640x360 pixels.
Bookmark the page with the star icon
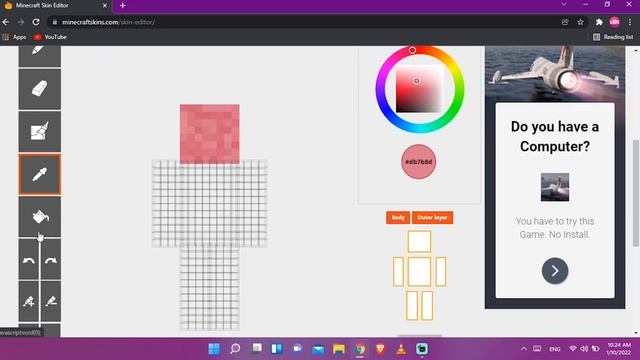(x=580, y=22)
